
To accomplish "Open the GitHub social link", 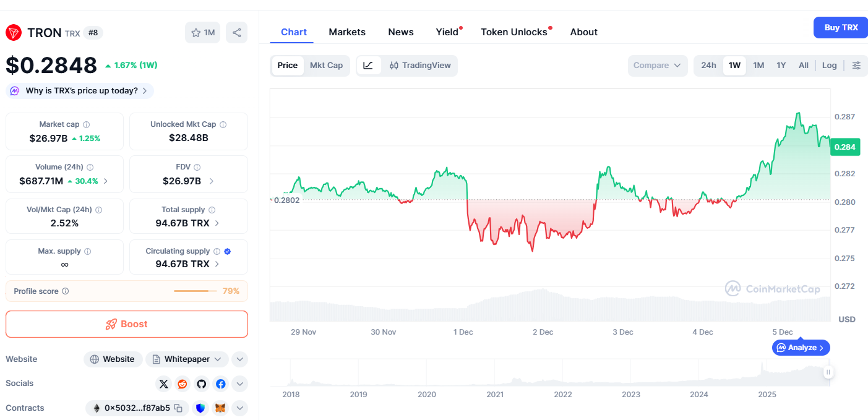I will tap(202, 384).
